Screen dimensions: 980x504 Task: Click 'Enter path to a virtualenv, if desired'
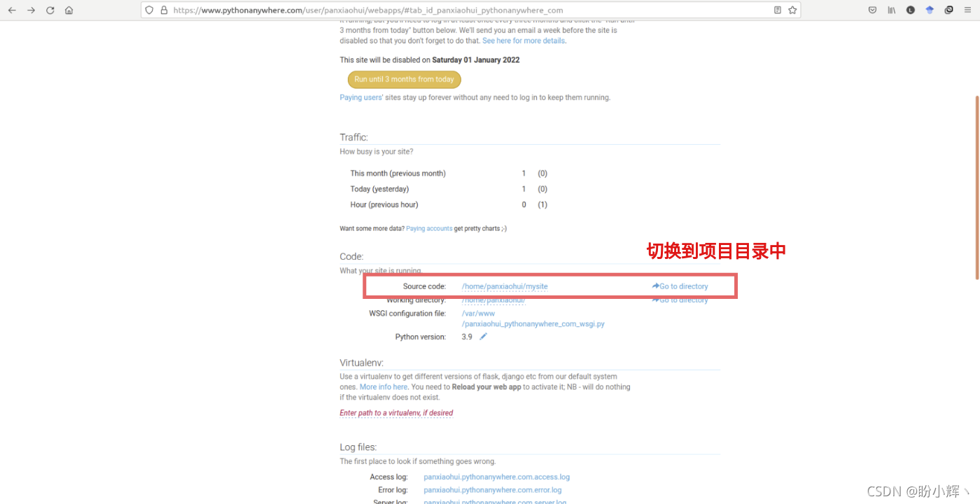pos(396,413)
